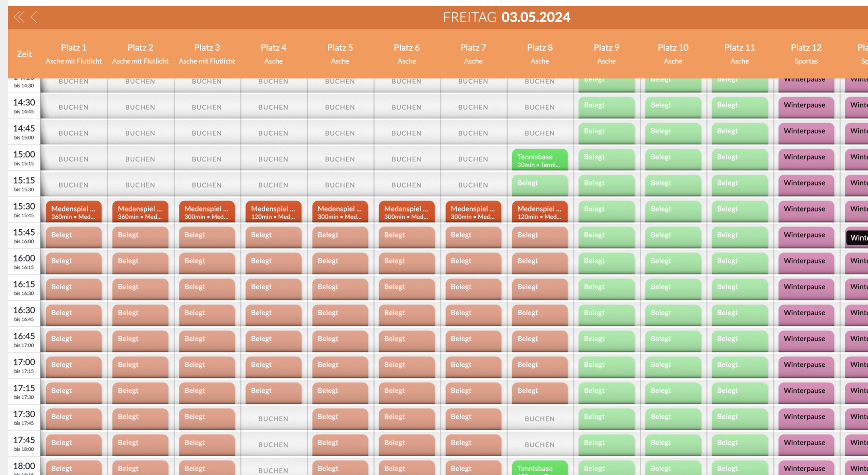868x475 pixels.
Task: Book Platz 1 at 14:30
Action: [x=74, y=107]
